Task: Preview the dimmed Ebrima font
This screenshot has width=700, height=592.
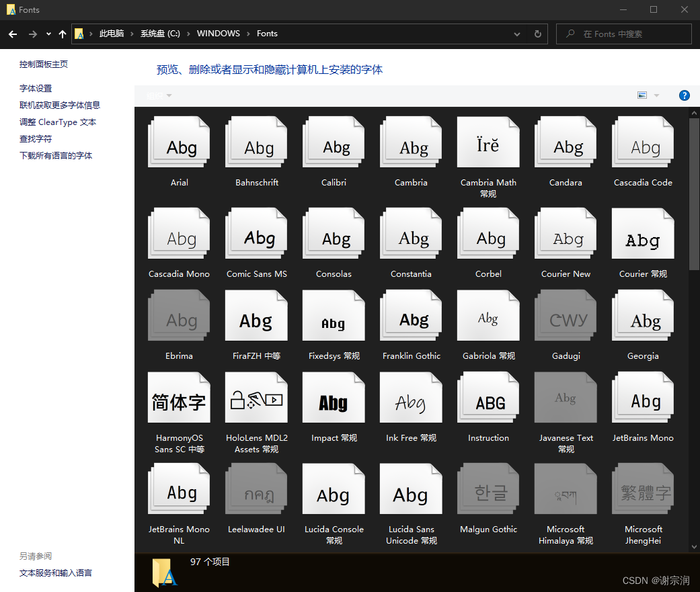Action: pos(179,315)
